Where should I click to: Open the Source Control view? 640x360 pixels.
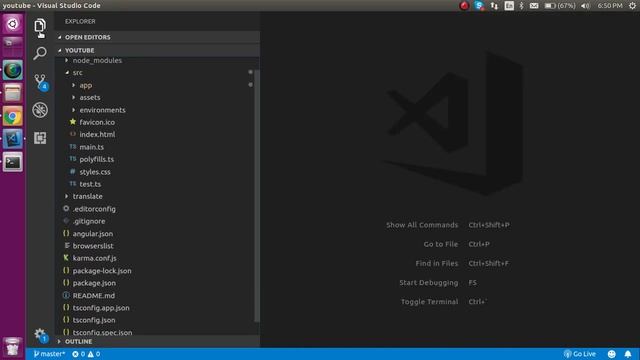coord(40,82)
